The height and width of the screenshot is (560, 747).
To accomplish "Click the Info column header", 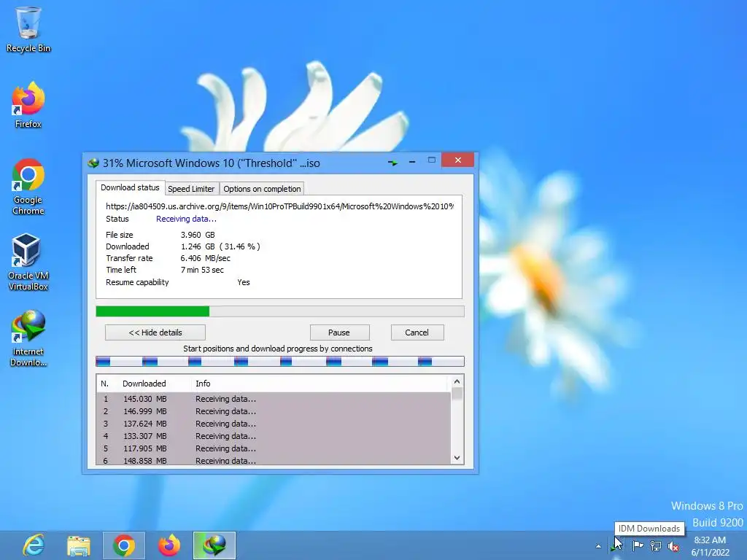I will point(203,384).
